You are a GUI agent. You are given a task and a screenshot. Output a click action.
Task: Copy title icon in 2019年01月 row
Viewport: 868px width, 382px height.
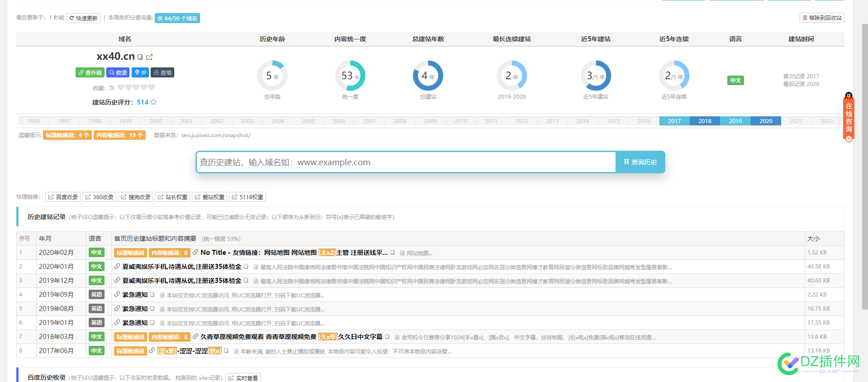(152, 323)
